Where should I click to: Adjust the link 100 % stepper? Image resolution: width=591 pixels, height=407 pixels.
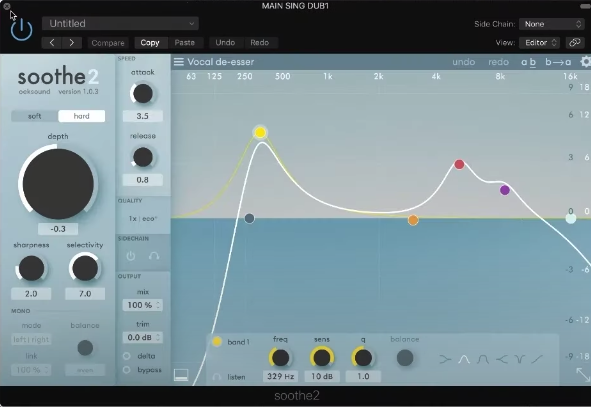[x=31, y=370]
